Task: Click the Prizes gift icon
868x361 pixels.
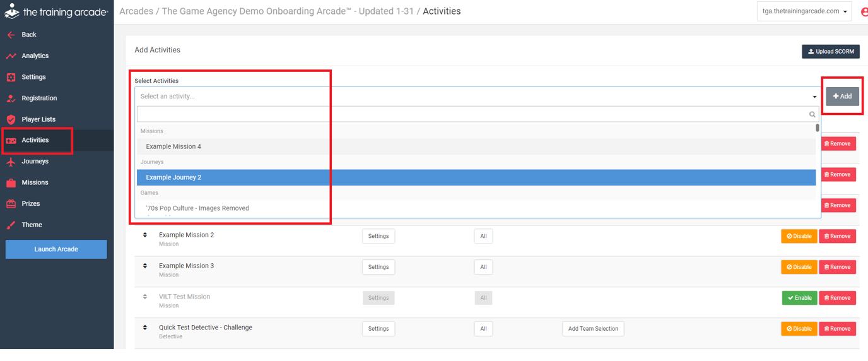Action: click(x=11, y=204)
